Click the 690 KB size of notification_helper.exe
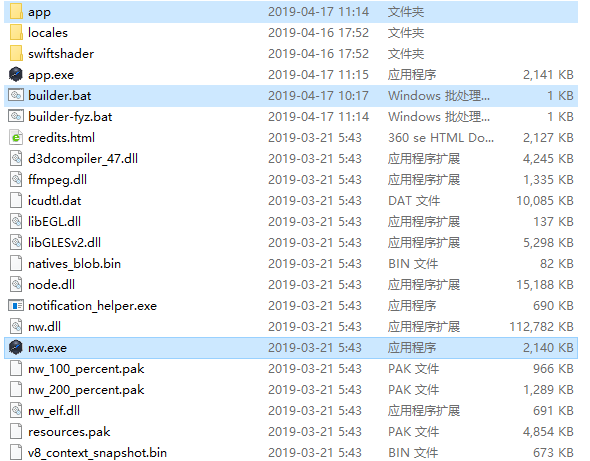The image size is (590, 461). 553,306
